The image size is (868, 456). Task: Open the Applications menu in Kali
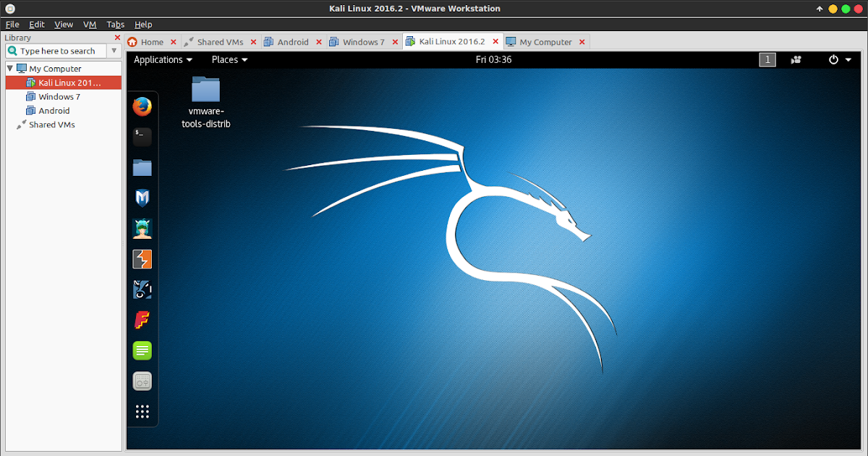[163, 59]
